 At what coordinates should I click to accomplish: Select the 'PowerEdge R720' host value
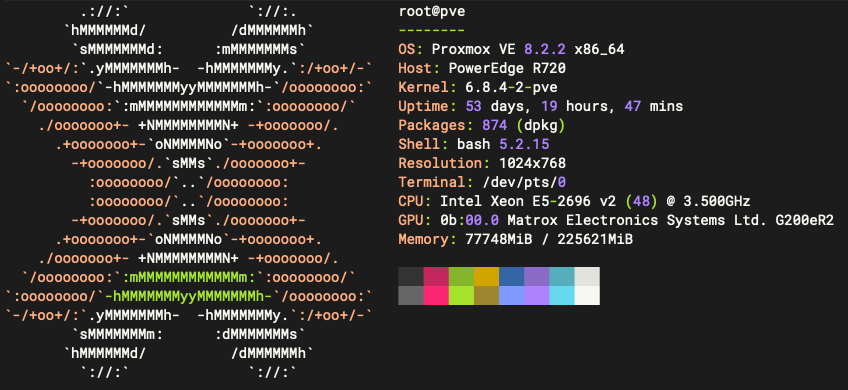[507, 69]
